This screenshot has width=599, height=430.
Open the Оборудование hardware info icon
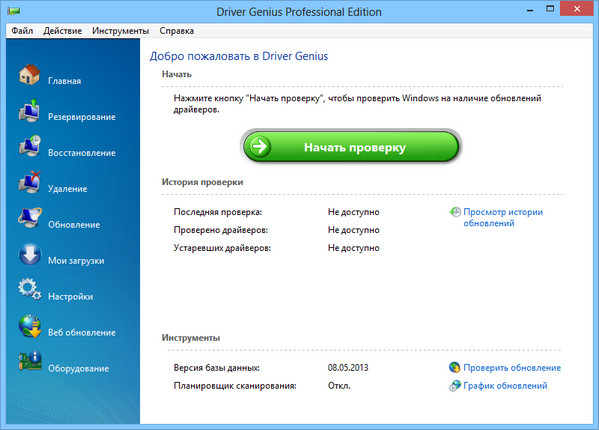30,361
